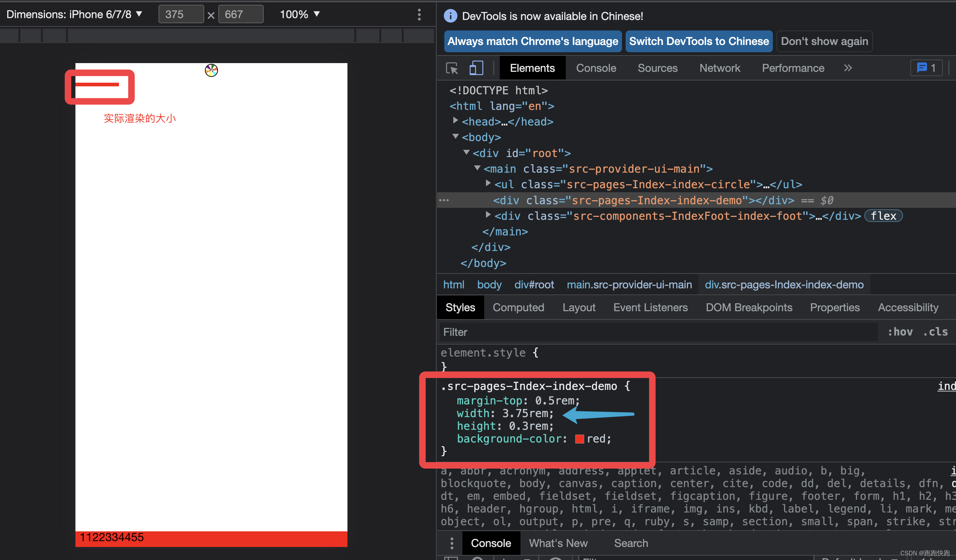
Task: Switch to the Network panel
Action: pos(720,68)
